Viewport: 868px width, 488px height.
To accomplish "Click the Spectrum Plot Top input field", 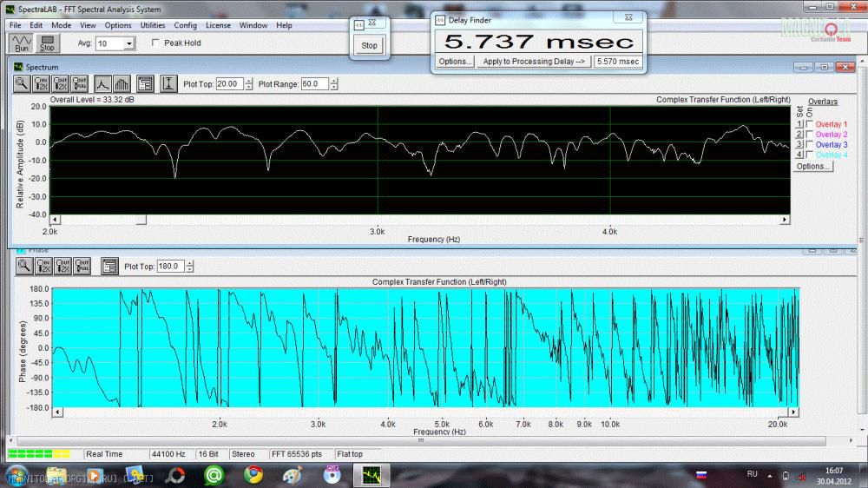I will tap(230, 83).
